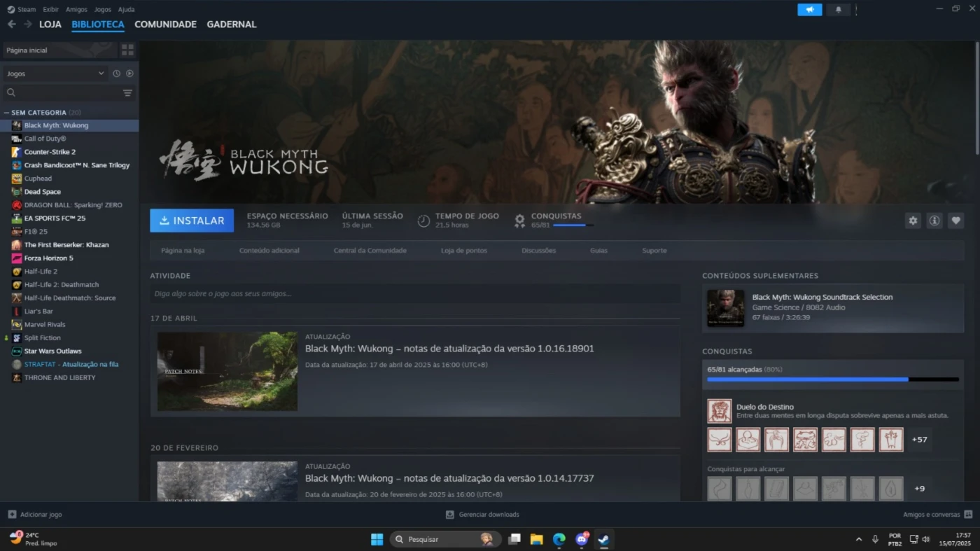Click the Página inicial button
The height and width of the screenshot is (551, 980).
tap(59, 50)
